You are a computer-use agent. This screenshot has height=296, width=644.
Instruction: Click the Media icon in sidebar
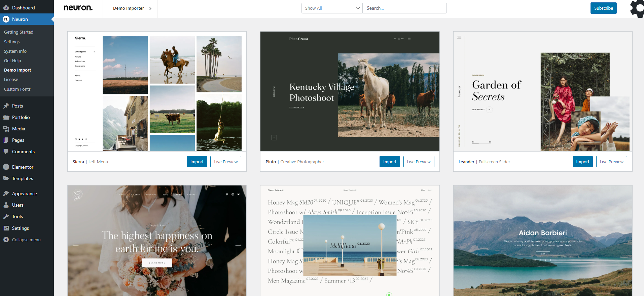6,129
